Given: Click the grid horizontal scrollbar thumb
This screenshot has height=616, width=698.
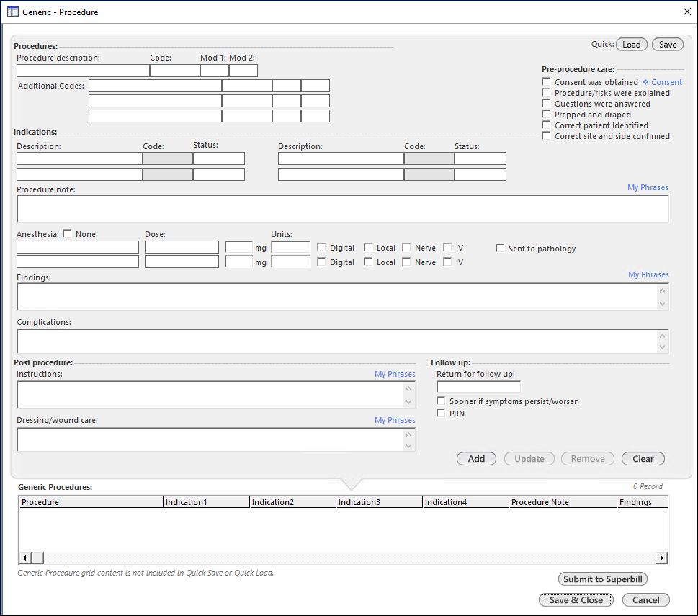Looking at the screenshot, I should point(37,558).
